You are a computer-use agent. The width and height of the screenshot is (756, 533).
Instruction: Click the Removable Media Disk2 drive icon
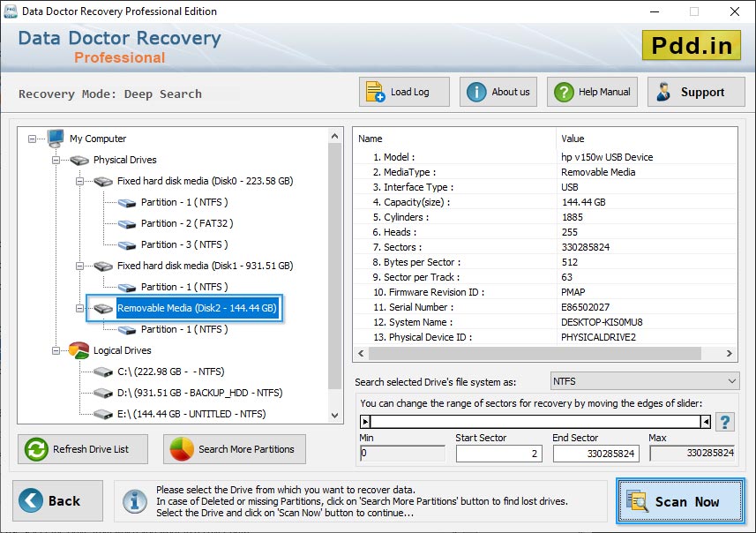click(x=103, y=308)
